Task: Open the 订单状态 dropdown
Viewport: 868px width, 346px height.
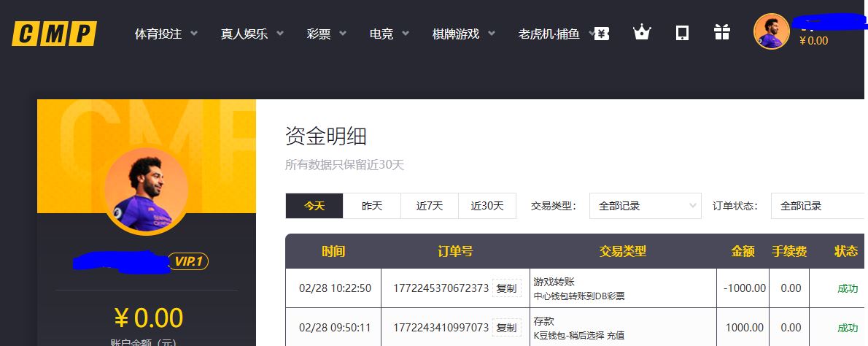Action: pyautogui.click(x=817, y=206)
